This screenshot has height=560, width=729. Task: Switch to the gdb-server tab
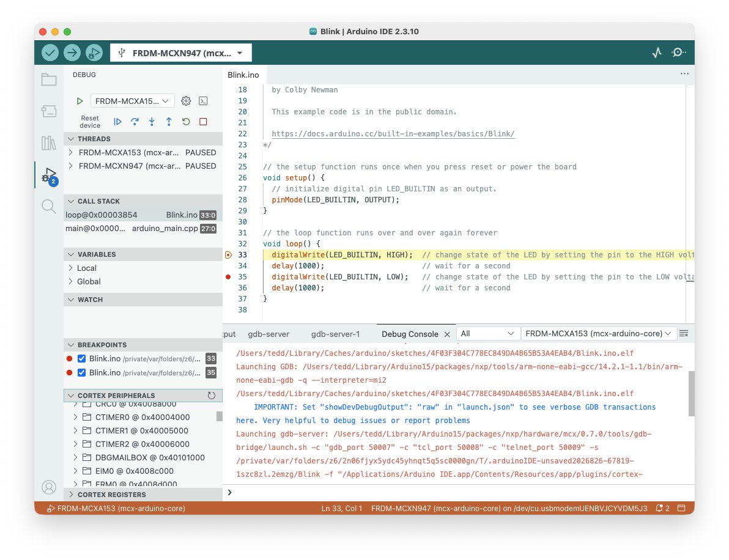point(268,334)
